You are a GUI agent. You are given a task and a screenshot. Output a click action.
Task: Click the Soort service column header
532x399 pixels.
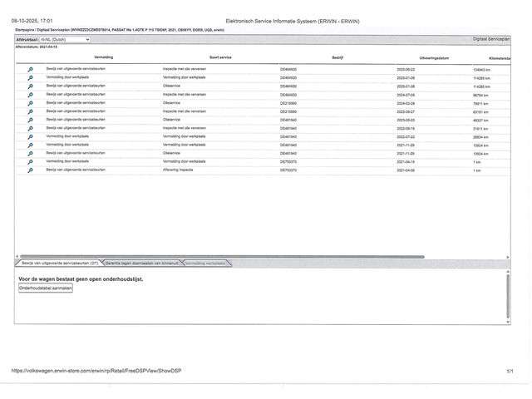pyautogui.click(x=220, y=57)
